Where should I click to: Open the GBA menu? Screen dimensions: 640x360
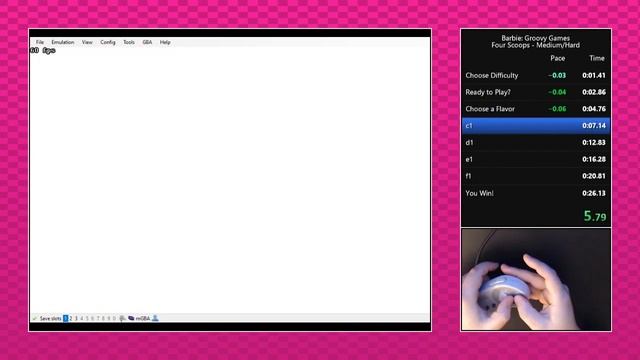point(147,42)
